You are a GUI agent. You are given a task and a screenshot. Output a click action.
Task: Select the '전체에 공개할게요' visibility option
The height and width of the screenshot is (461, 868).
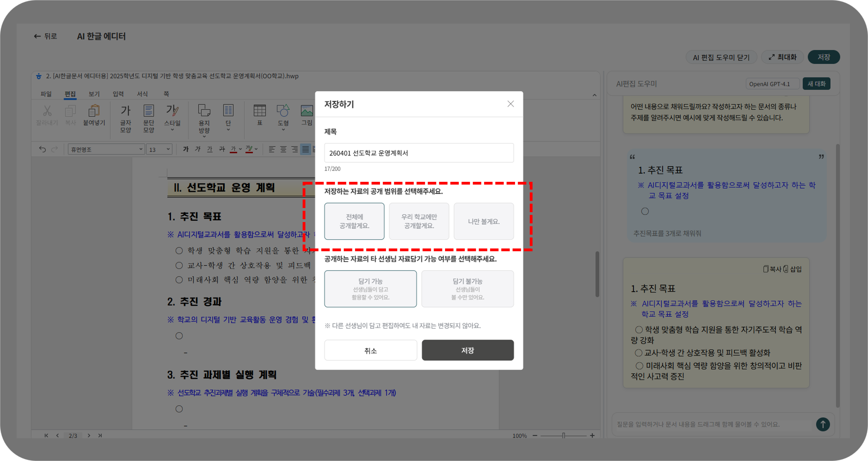point(354,221)
